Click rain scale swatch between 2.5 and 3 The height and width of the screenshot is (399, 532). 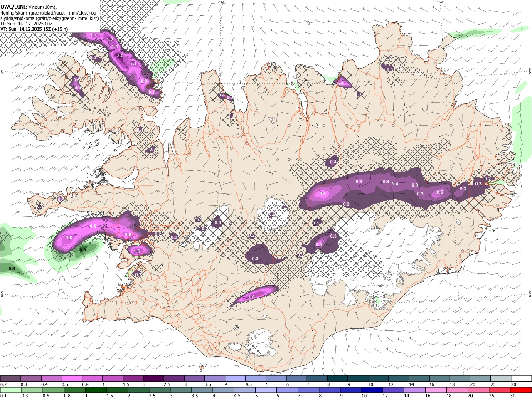pos(160,390)
